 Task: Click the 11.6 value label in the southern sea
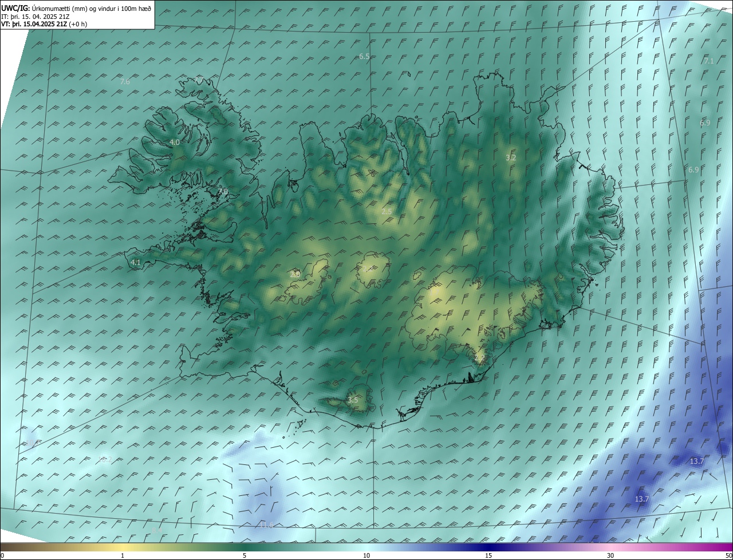(266, 524)
